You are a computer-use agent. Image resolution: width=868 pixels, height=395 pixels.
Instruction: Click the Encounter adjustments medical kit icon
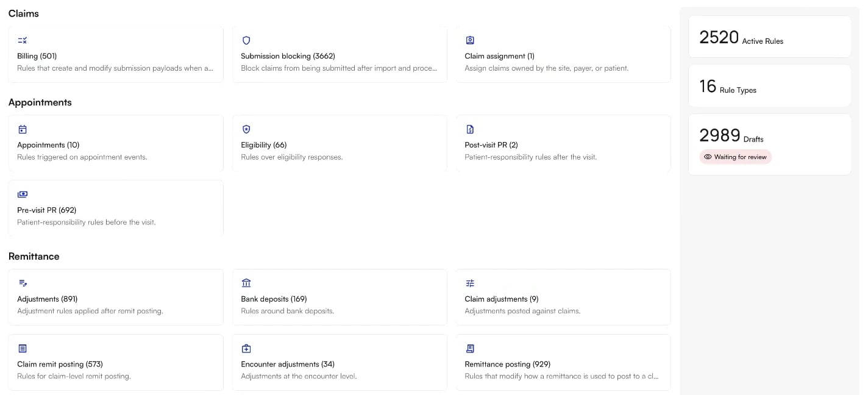click(246, 349)
